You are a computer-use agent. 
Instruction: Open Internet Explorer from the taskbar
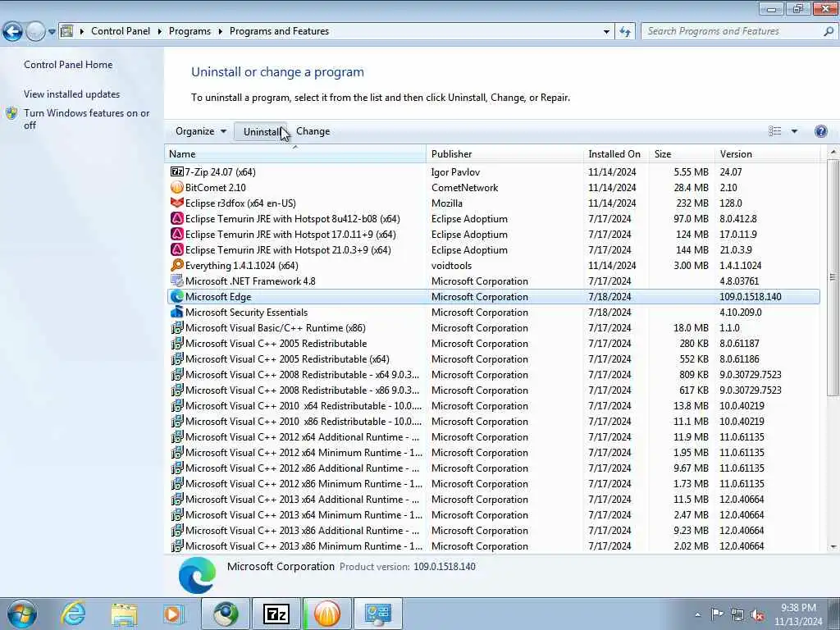(x=73, y=614)
